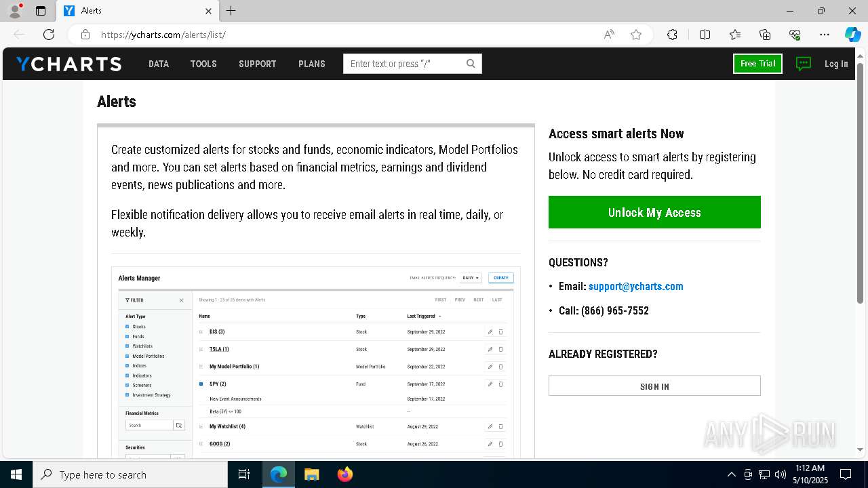Toggle Read aloud icon in address bar
Image resolution: width=868 pixels, height=488 pixels.
coord(609,35)
